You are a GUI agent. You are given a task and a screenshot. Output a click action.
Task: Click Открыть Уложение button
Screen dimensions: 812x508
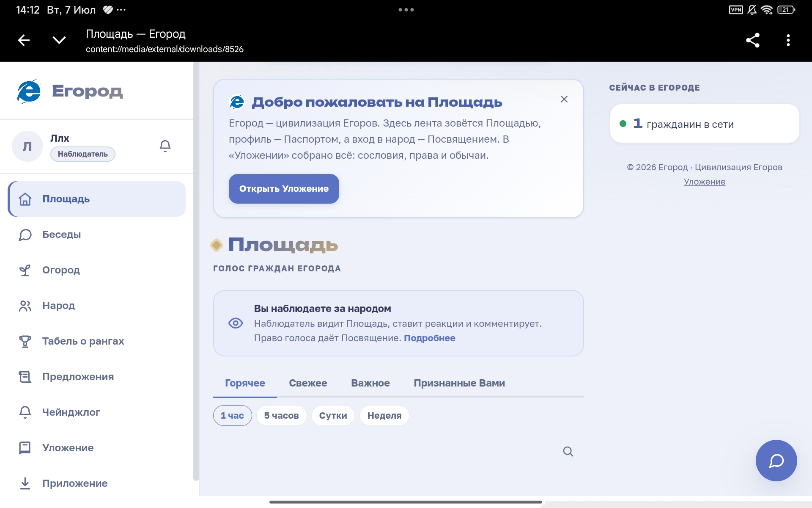(x=284, y=189)
